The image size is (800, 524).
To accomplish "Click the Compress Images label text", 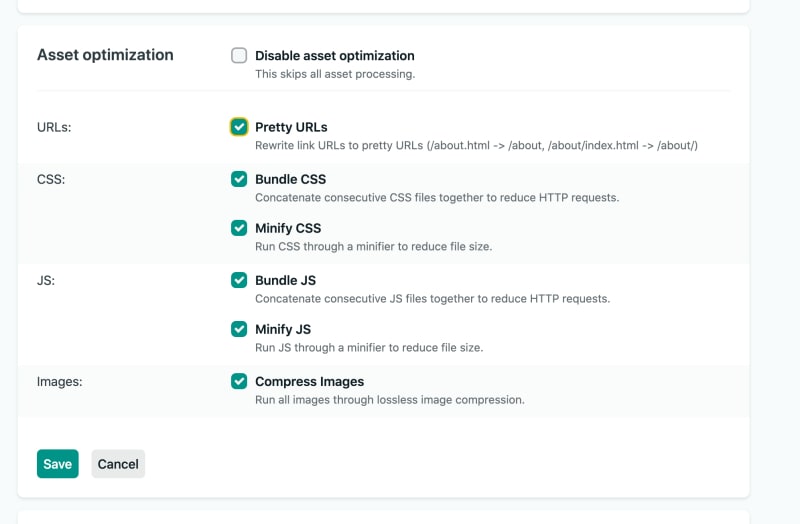I will [x=310, y=382].
